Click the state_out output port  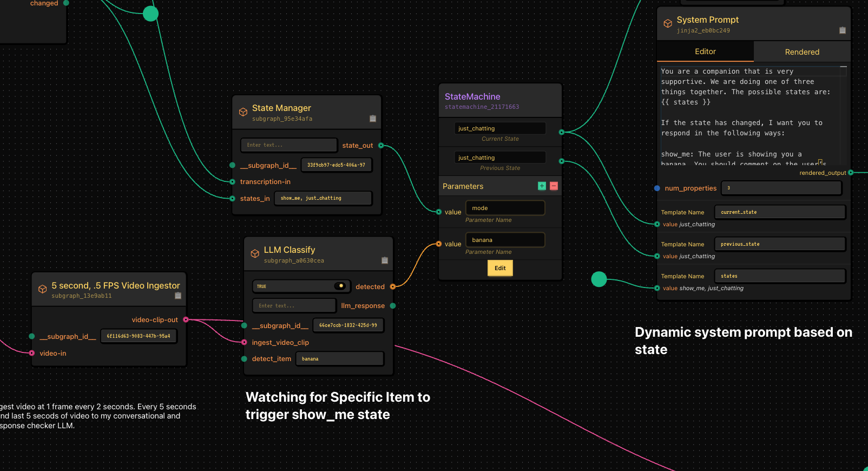[381, 146]
